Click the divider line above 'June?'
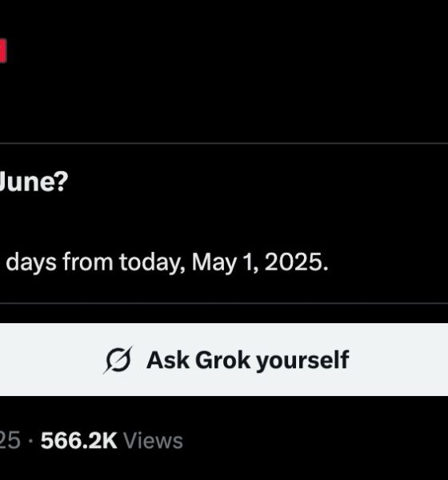Image resolution: width=448 pixels, height=480 pixels. coord(224,143)
